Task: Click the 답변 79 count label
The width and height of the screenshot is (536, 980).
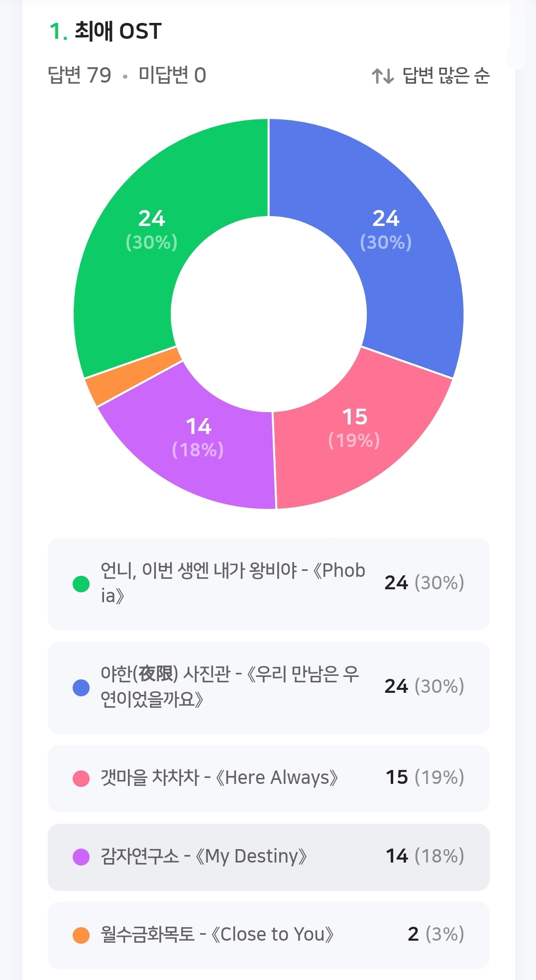Action: point(80,76)
